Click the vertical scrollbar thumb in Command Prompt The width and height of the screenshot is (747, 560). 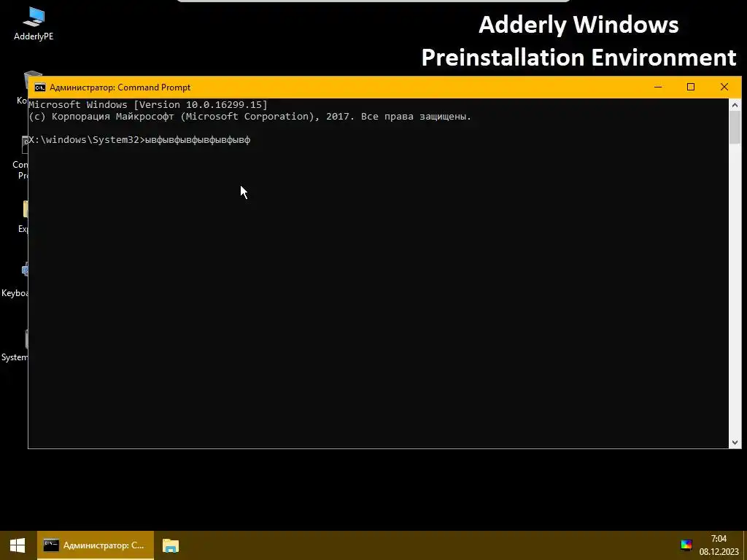(x=735, y=127)
